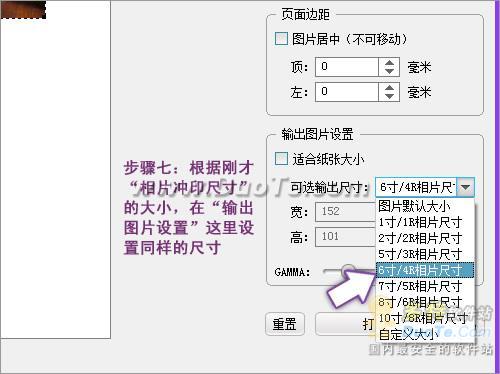Decrease the 顶 margin value
Viewport: 500px width, 374px height.
pos(389,71)
